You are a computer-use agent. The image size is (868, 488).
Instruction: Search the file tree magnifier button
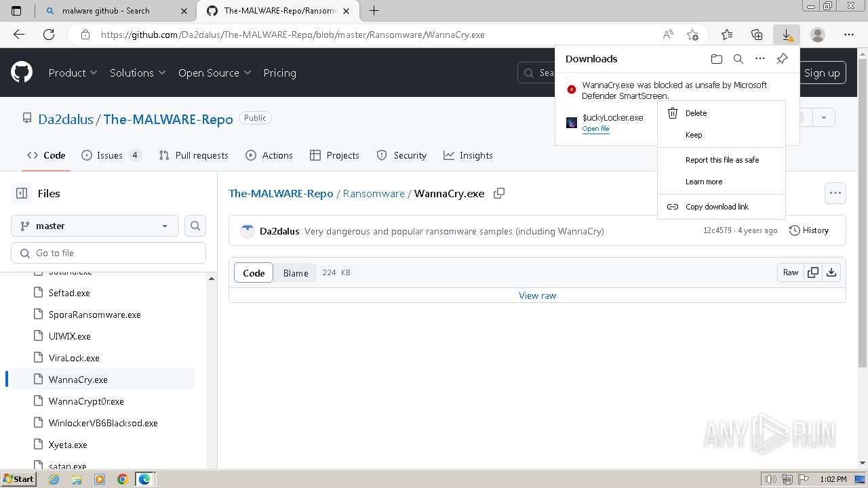(x=195, y=226)
